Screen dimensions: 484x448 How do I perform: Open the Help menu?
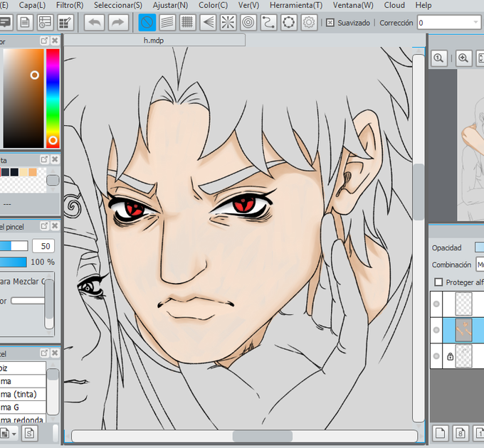[423, 5]
